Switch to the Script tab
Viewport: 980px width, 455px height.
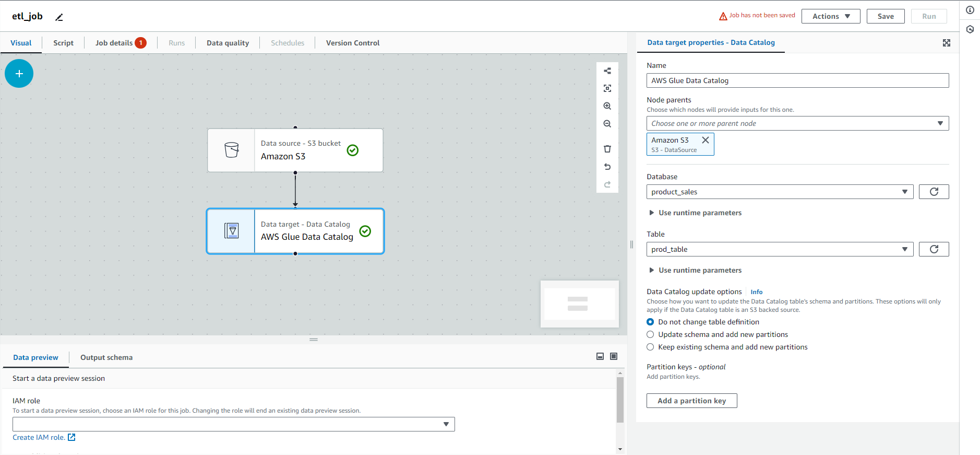click(63, 43)
